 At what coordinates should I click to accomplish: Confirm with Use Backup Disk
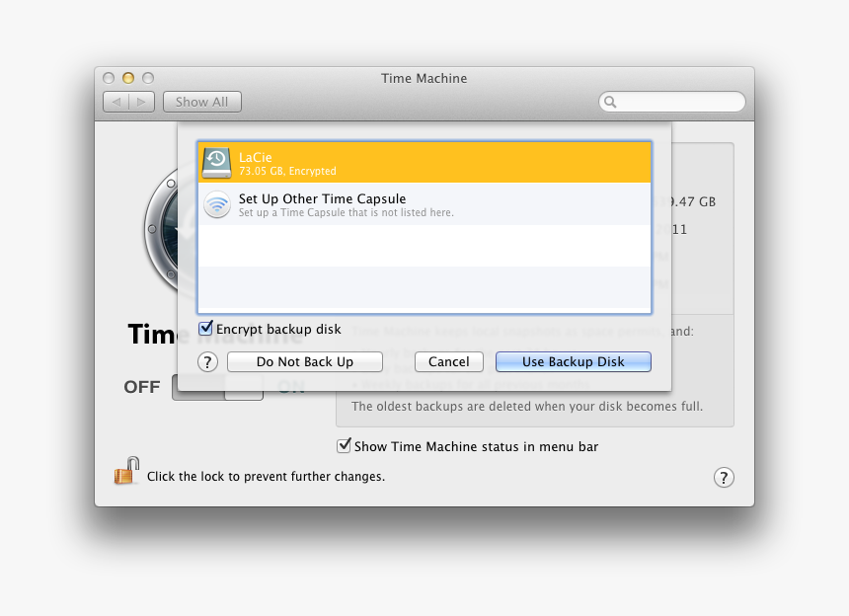click(574, 361)
